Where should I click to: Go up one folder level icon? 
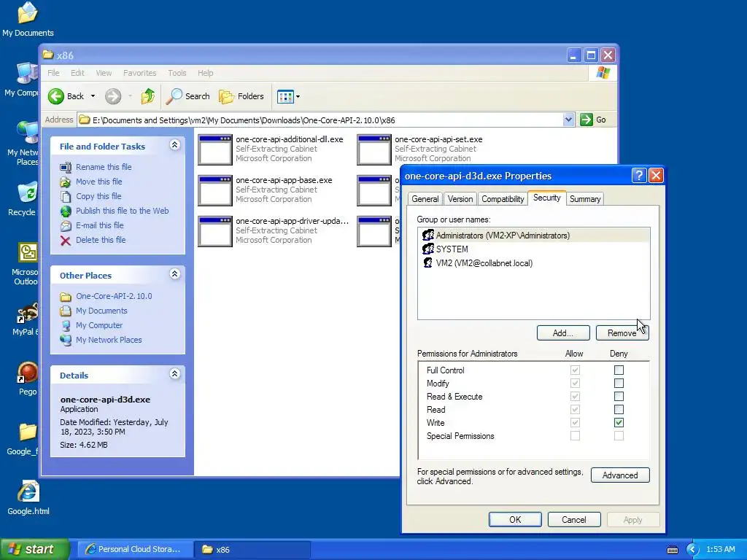pos(147,96)
